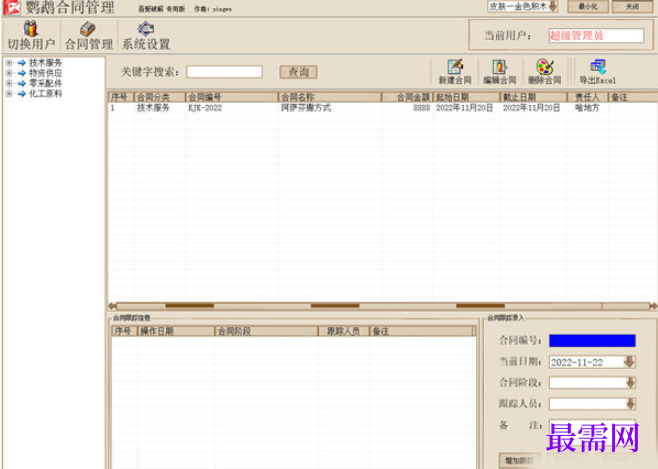Open the 当前日期 date picker dropdown
Image resolution: width=658 pixels, height=469 pixels.
(x=629, y=362)
